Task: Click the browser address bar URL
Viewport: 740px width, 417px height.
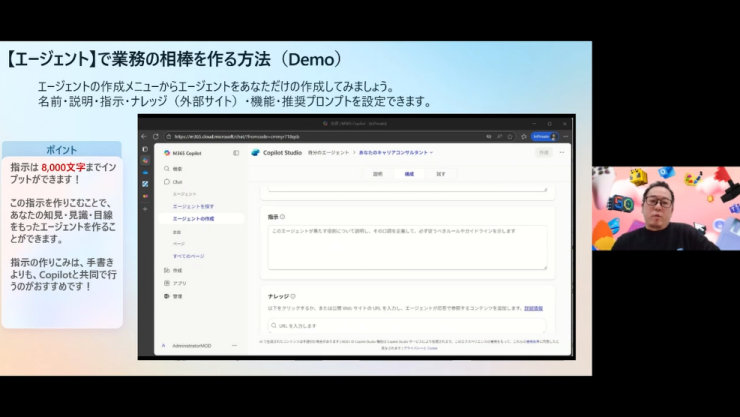Action: [x=236, y=137]
